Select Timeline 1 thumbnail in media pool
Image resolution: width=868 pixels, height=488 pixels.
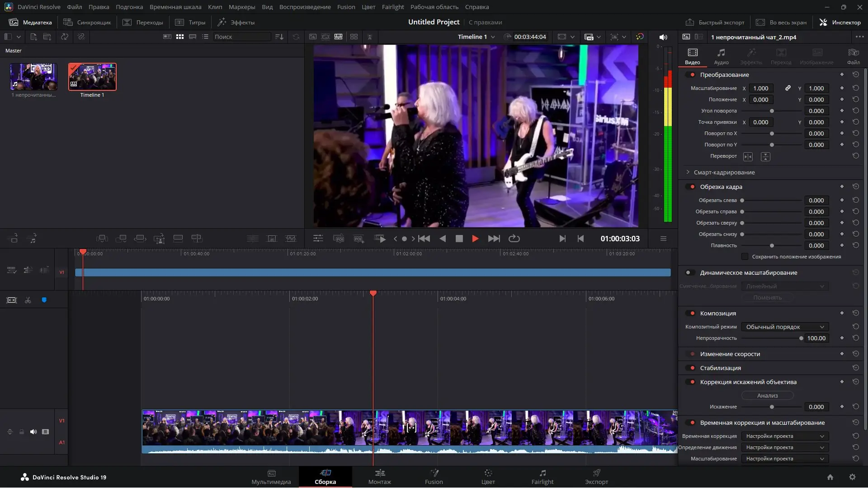[92, 77]
